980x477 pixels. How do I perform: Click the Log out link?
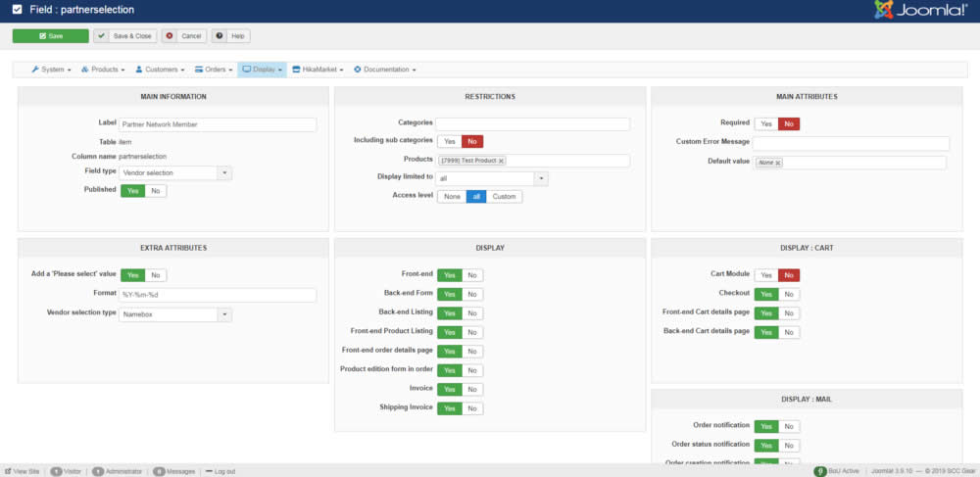[220, 471]
